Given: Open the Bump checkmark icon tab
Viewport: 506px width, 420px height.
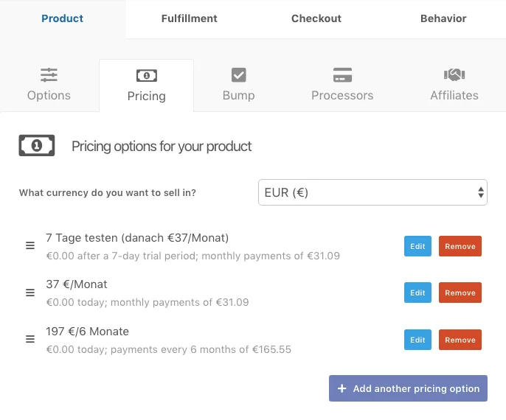Looking at the screenshot, I should point(239,74).
